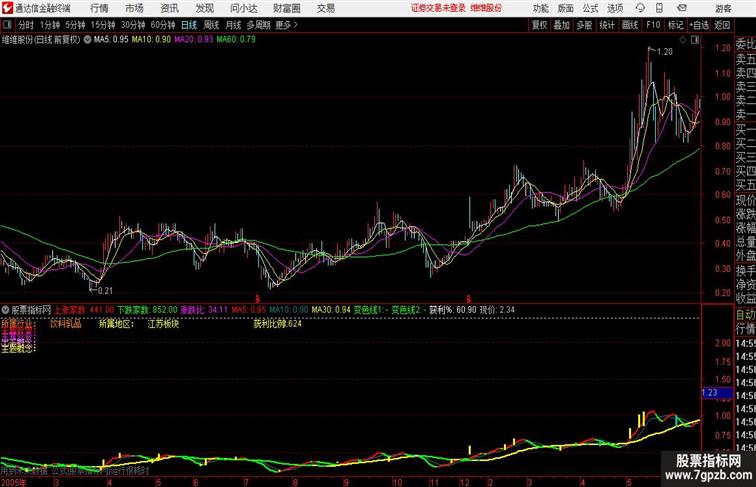Click the 通达信 red logo icon
This screenshot has height=487, width=756.
(x=8, y=8)
